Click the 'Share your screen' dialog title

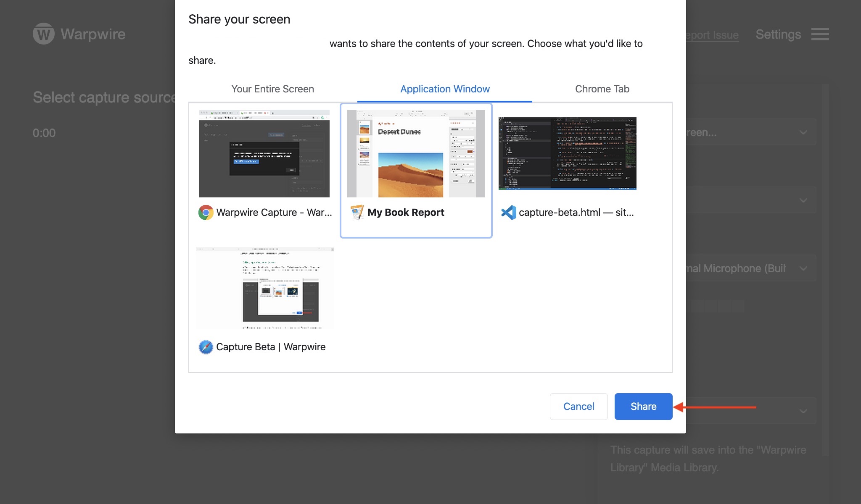(239, 19)
